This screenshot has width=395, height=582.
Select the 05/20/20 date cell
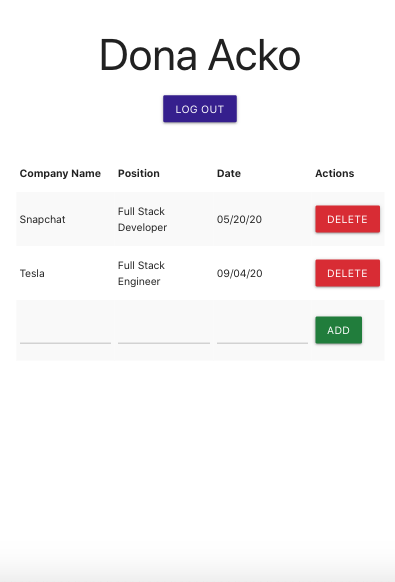tap(239, 219)
